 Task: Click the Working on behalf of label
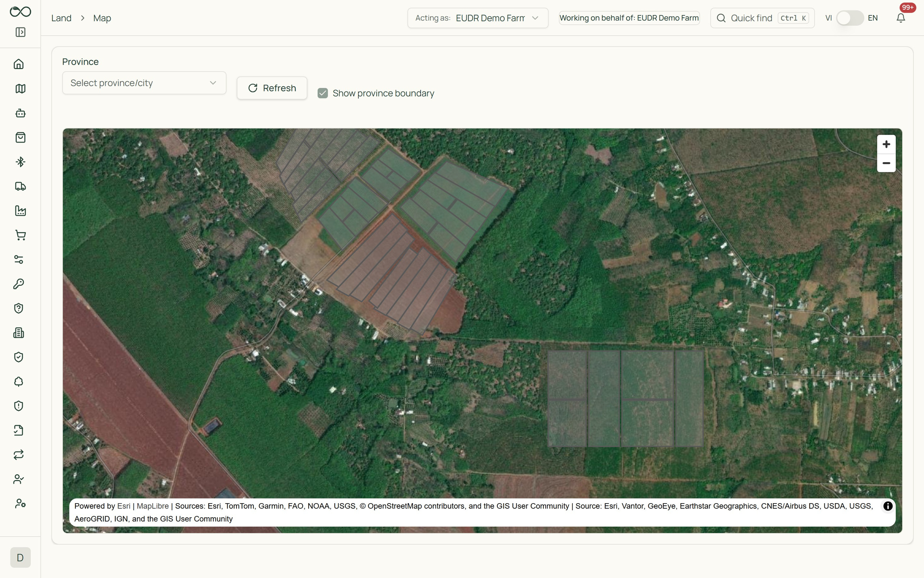629,18
